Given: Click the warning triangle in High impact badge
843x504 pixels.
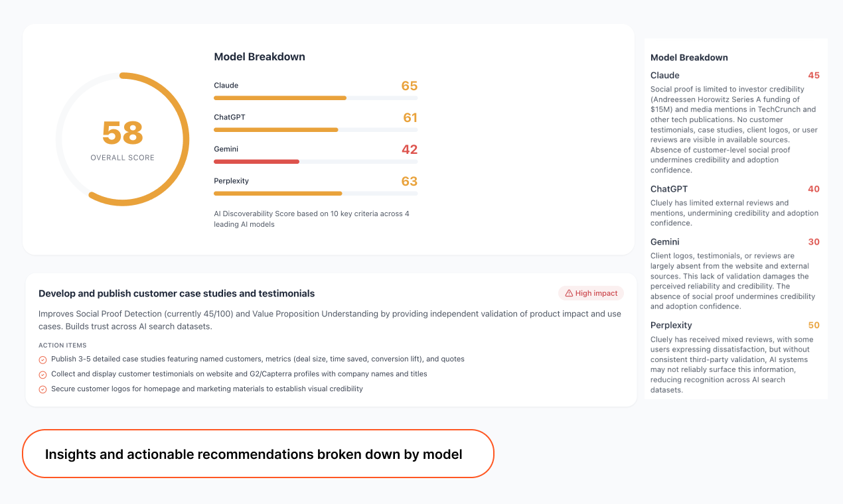Looking at the screenshot, I should pos(569,292).
